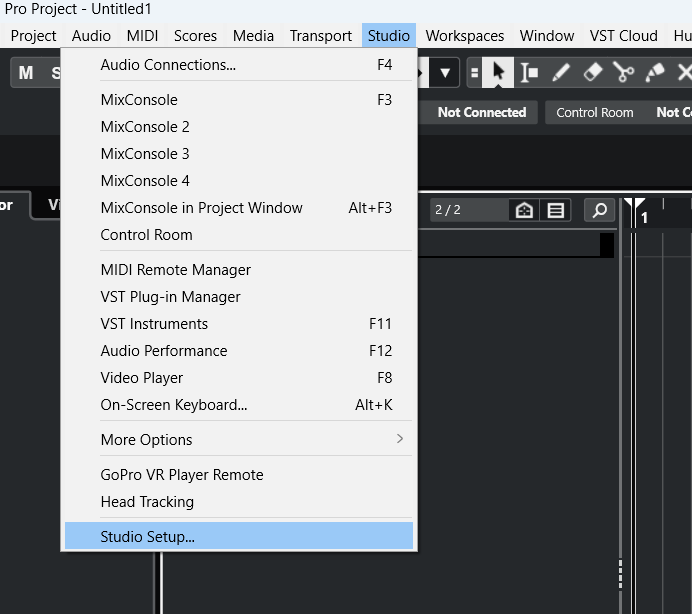Select the Range Selection tool
Viewport: 692px width, 614px height.
pos(529,72)
